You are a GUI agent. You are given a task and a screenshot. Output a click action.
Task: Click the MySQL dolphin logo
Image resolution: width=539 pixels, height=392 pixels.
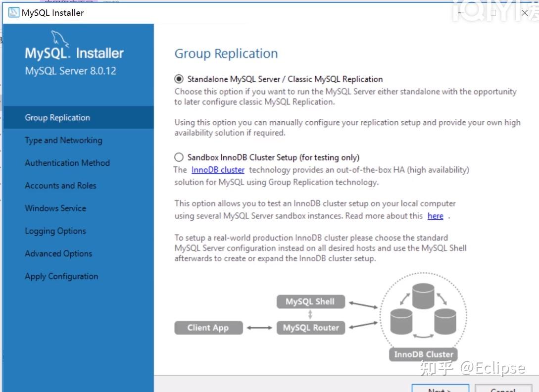(60, 39)
